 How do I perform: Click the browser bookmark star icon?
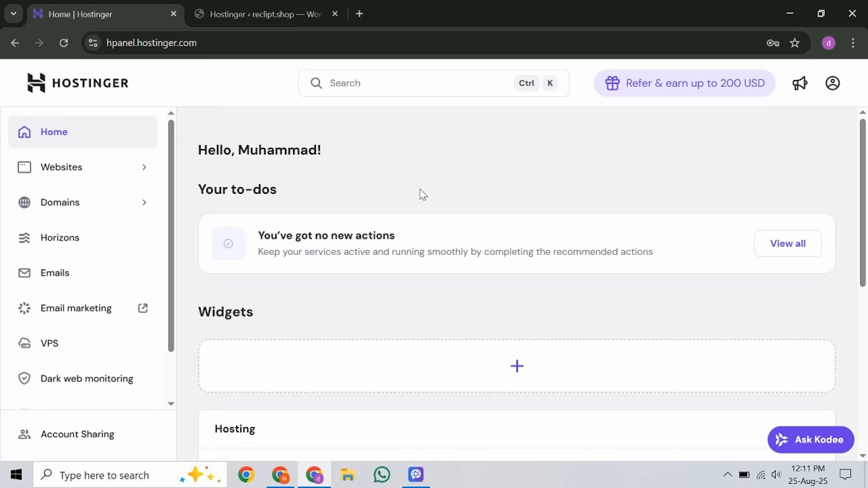coord(795,43)
